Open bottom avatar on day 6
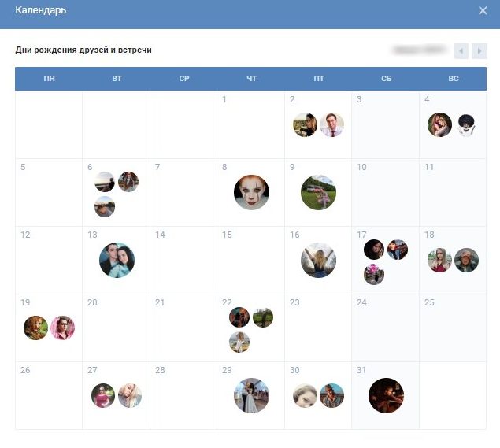Image resolution: width=500 pixels, height=448 pixels. pyautogui.click(x=104, y=207)
